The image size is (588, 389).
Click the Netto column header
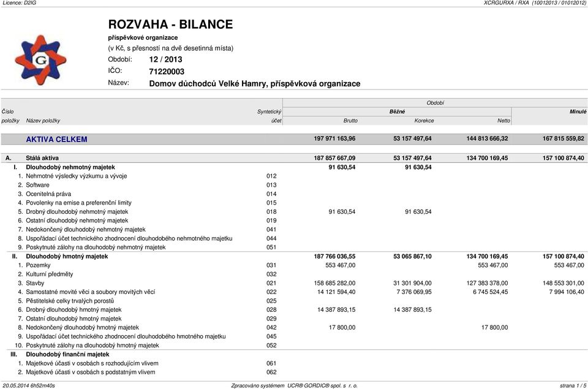pyautogui.click(x=503, y=121)
